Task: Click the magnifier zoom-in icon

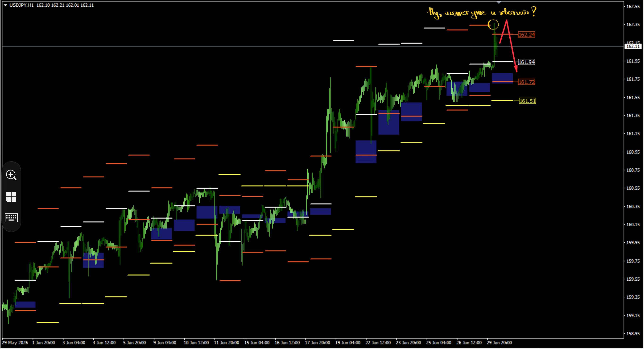Action: point(11,175)
